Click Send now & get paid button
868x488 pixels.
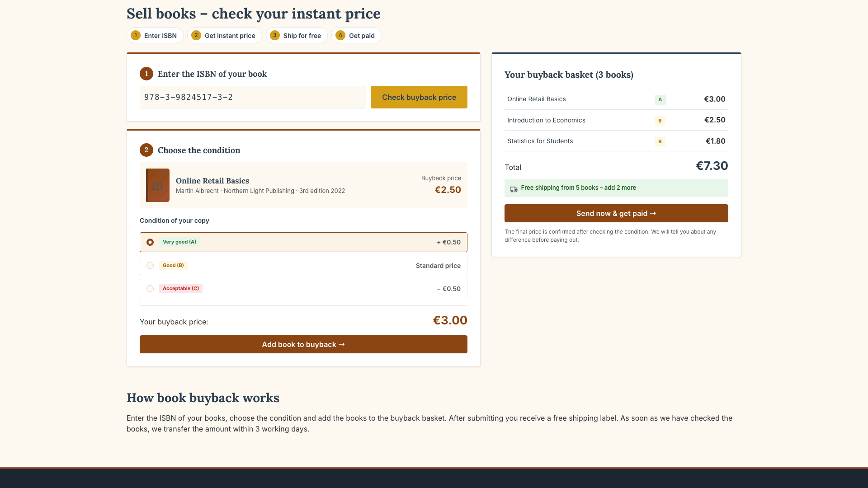(616, 213)
